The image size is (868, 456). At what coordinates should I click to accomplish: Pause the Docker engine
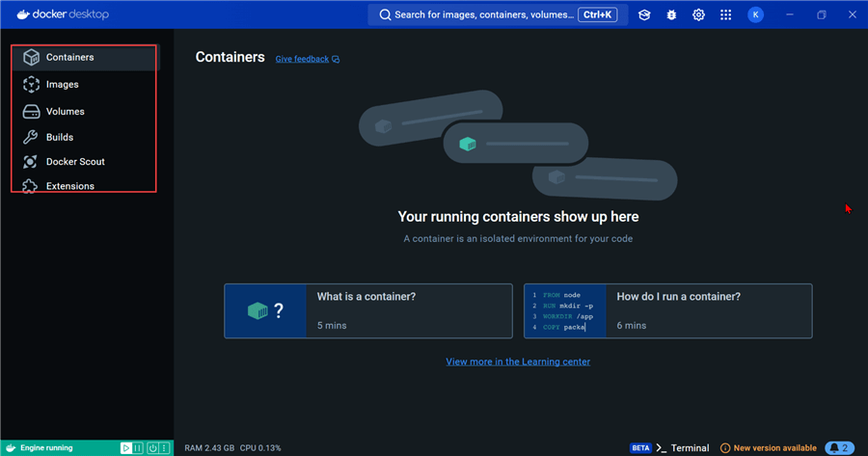click(x=138, y=448)
